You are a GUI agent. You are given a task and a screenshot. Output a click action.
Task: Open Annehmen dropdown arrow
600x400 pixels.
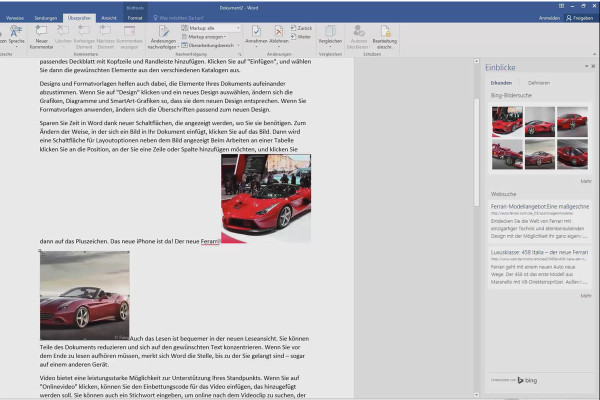point(256,46)
